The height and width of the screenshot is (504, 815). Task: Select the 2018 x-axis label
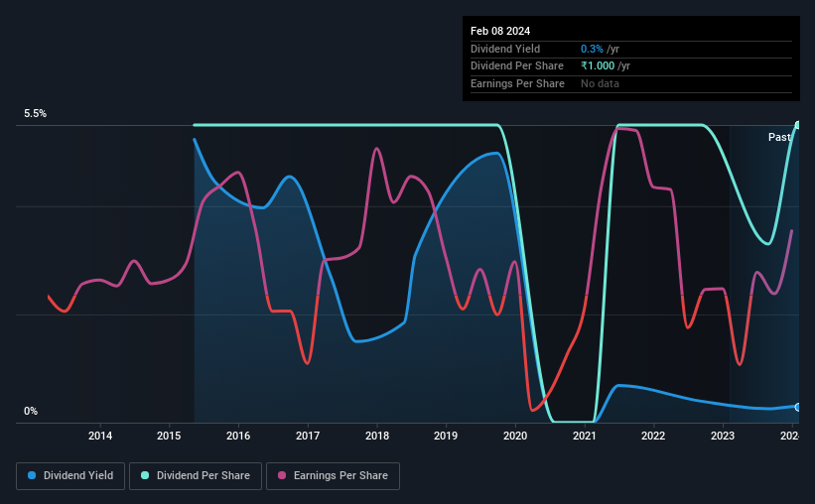coord(377,436)
